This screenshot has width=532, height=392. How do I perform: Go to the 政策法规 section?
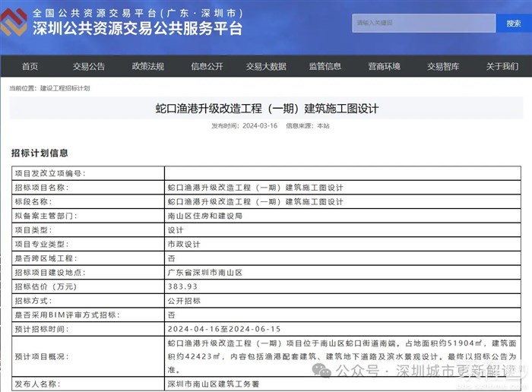pos(147,66)
